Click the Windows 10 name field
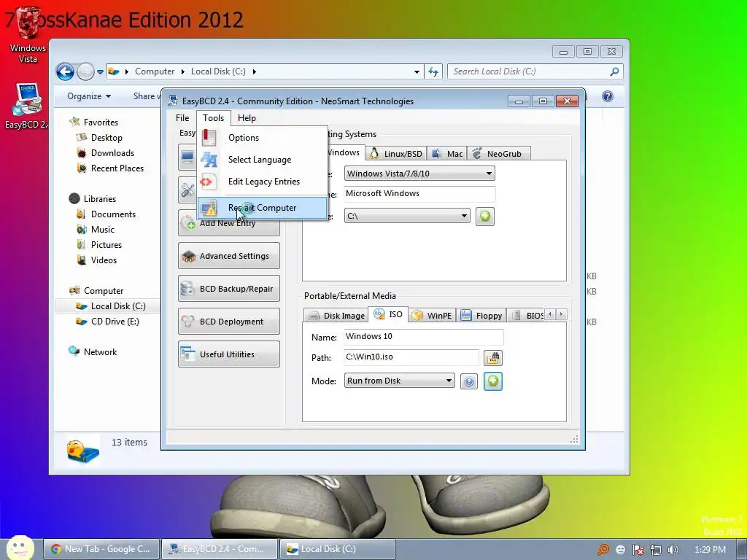Image resolution: width=747 pixels, height=560 pixels. point(424,336)
